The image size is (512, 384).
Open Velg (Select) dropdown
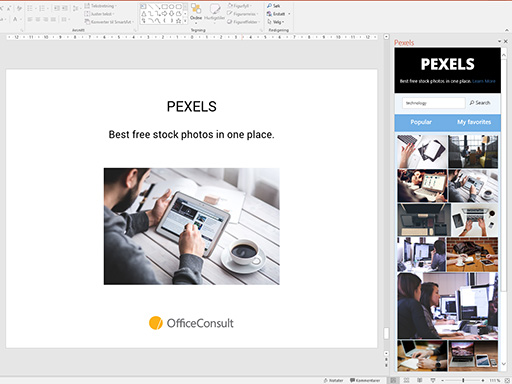tap(275, 22)
